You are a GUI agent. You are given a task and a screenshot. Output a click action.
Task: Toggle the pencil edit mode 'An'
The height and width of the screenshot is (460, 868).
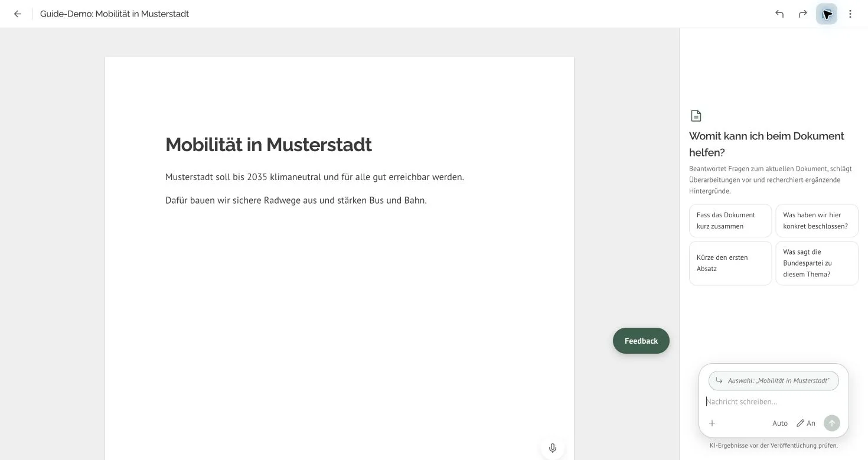click(x=806, y=423)
